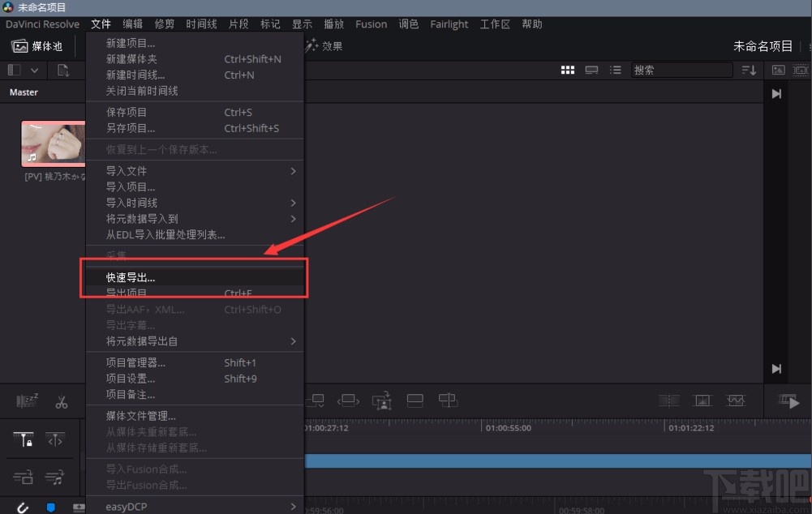Open the Media Pool panel button
This screenshot has height=514, width=812.
pos(37,46)
